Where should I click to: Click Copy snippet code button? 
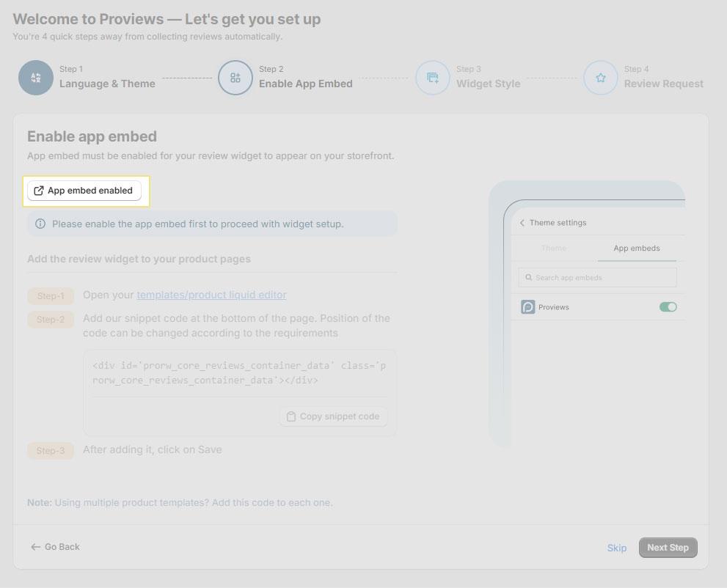click(334, 416)
